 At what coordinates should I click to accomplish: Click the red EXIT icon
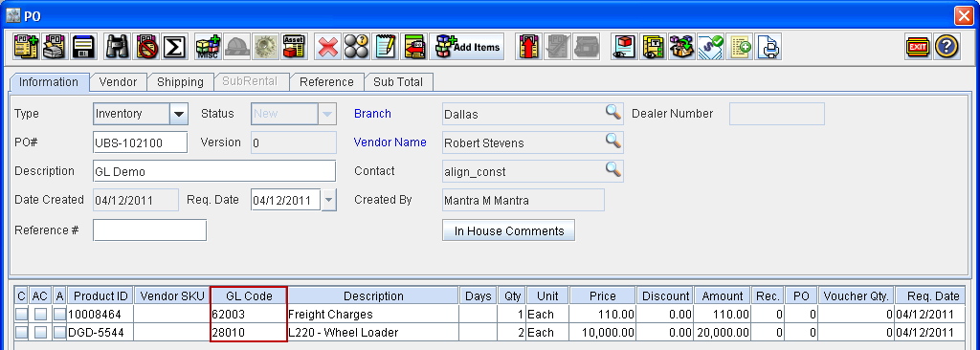pos(918,47)
